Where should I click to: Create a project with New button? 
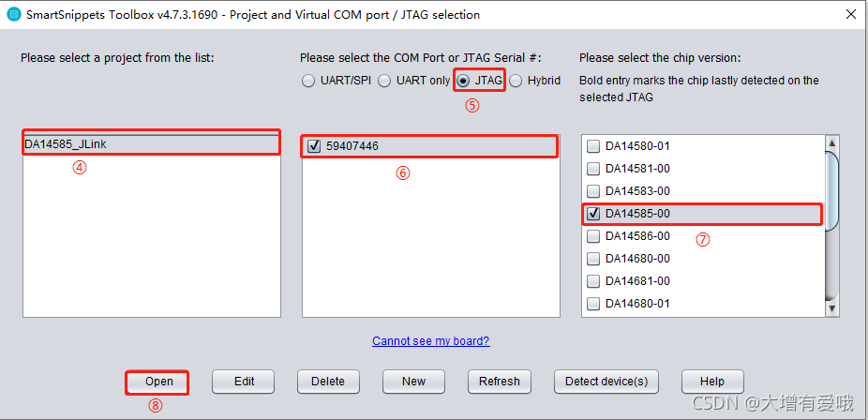[x=413, y=382]
